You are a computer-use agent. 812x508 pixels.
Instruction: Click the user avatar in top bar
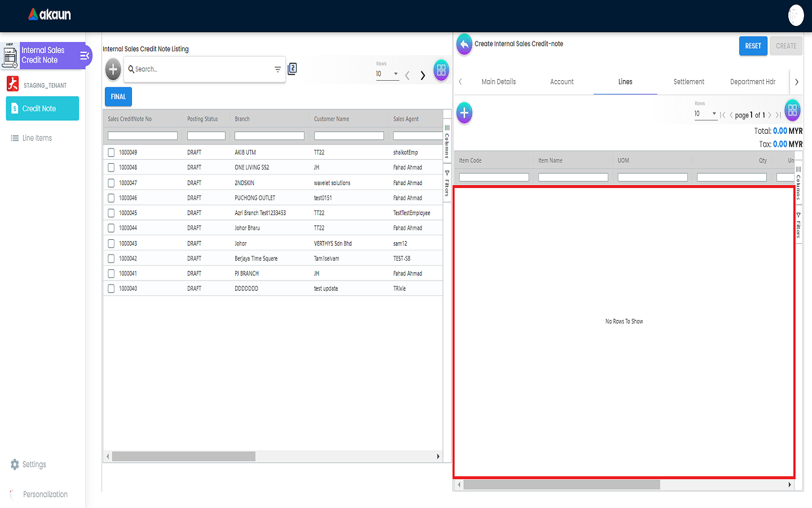point(796,15)
